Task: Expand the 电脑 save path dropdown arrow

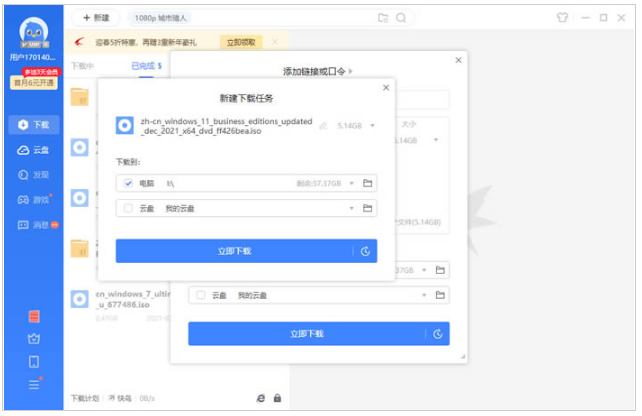Action: click(351, 183)
